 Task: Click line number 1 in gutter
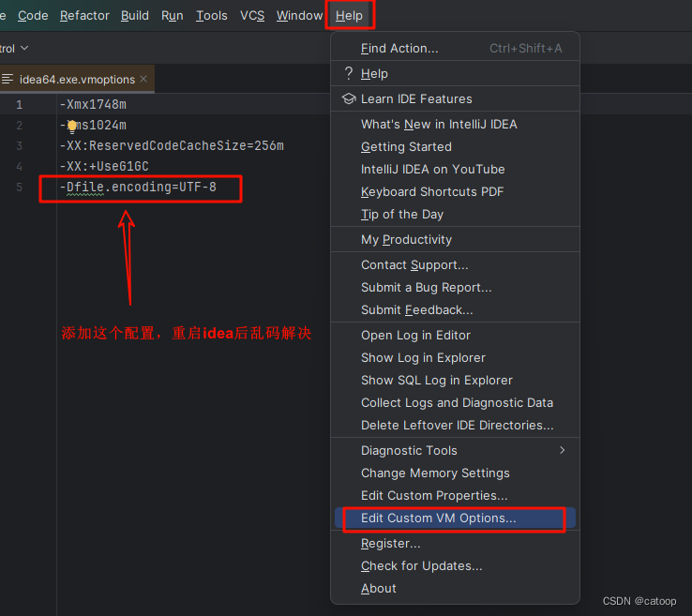pyautogui.click(x=19, y=105)
